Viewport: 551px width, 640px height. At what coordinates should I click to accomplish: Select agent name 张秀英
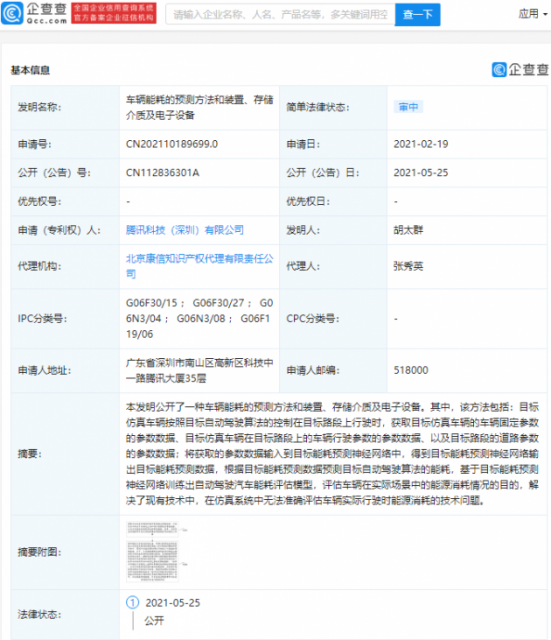[x=408, y=266]
